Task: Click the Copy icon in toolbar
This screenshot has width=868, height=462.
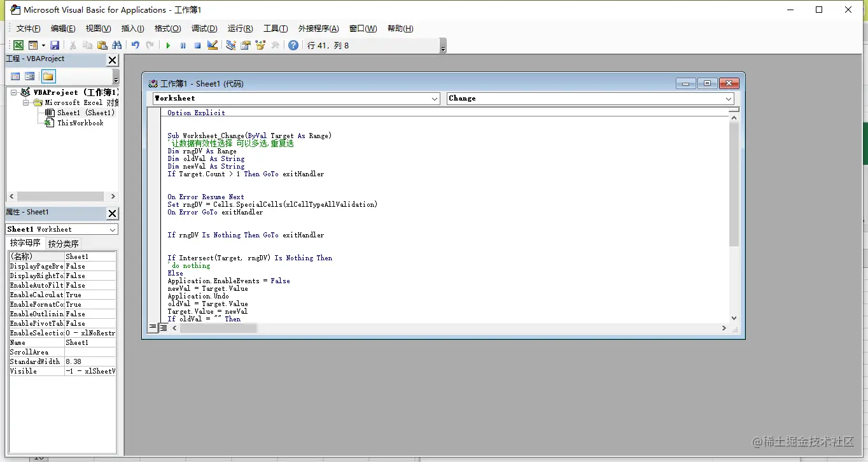Action: pos(87,45)
